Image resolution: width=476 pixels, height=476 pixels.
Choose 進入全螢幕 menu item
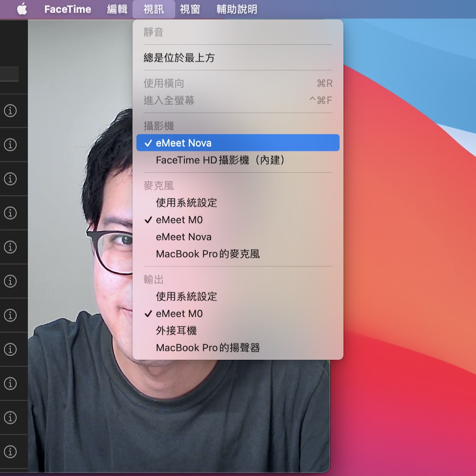[238, 100]
